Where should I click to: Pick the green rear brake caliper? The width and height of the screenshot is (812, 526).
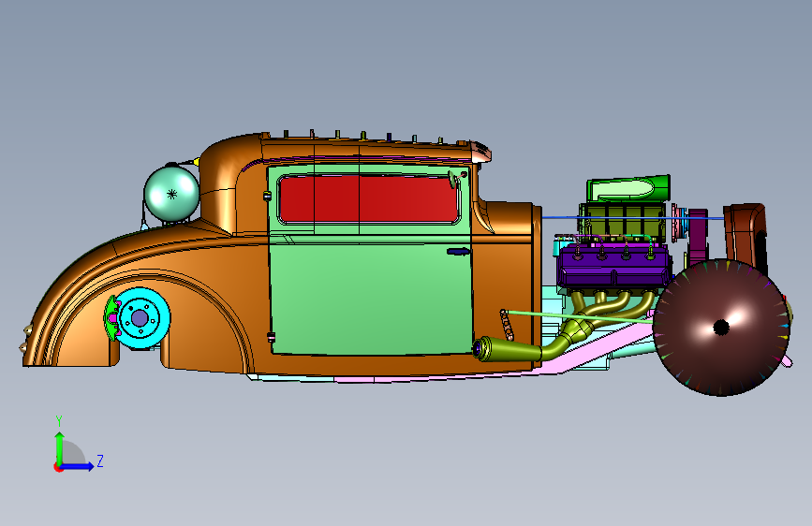111,318
